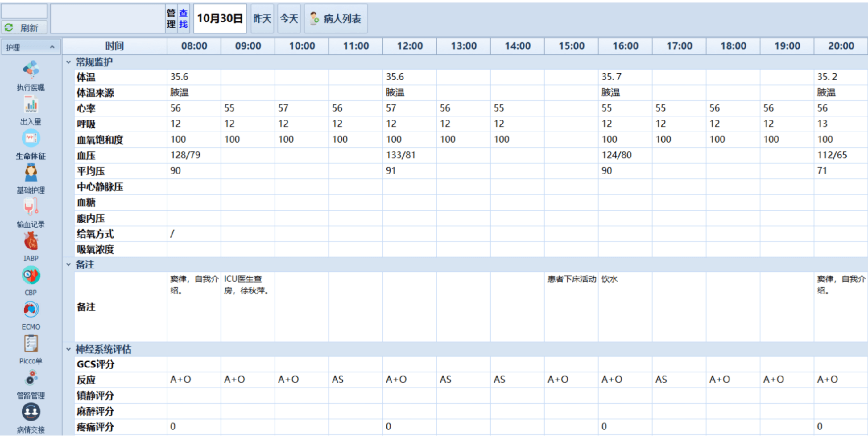Select the A+O reaction at 15:00
The height and width of the screenshot is (436, 868).
pos(558,380)
